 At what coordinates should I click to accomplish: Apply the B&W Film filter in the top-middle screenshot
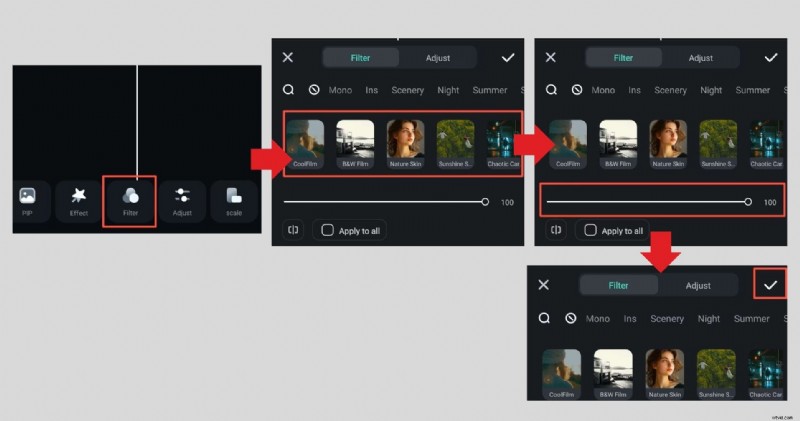pos(355,144)
